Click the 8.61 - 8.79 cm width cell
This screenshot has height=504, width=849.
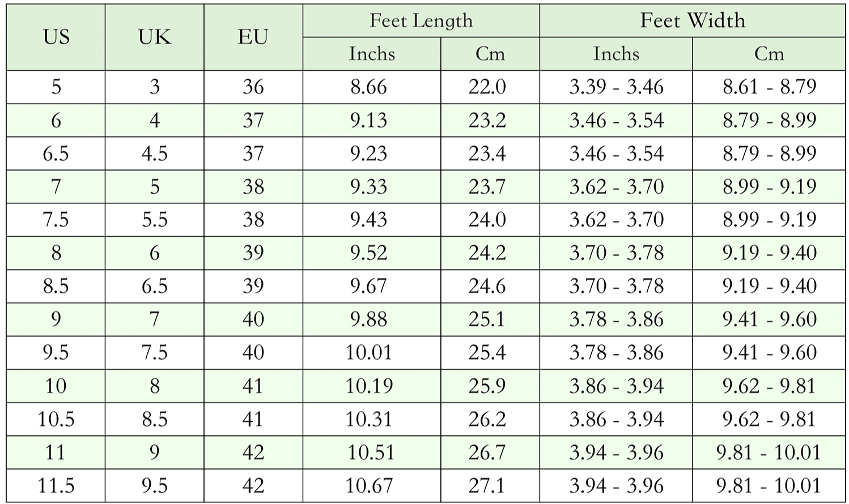[x=769, y=87]
